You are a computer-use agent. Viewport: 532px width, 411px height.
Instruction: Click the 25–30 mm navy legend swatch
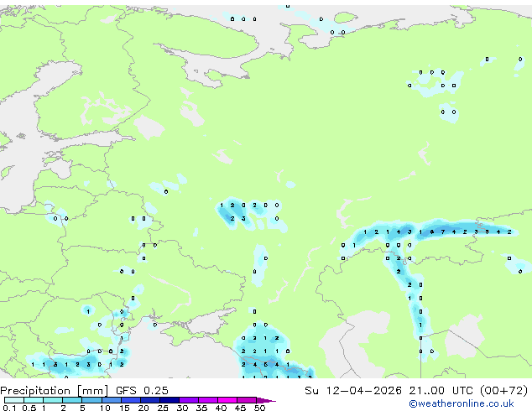coord(169,400)
